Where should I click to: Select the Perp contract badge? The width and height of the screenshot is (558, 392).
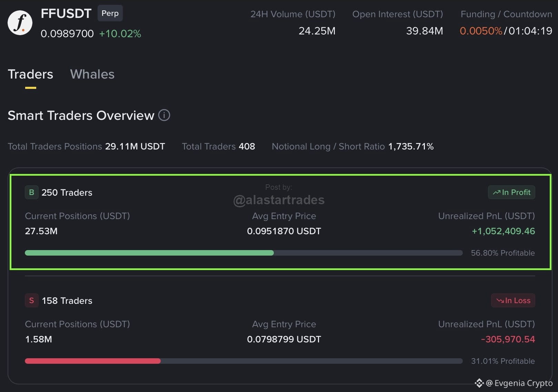110,13
